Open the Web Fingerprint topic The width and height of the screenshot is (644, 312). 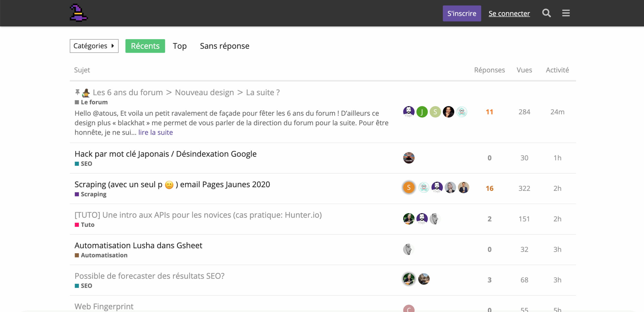coord(104,306)
